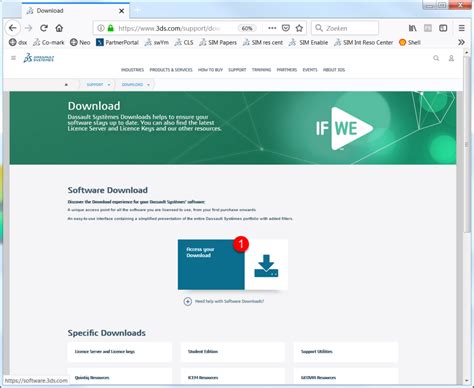This screenshot has height=388, width=474.
Task: Open the CLS bookmark
Action: [x=184, y=42]
